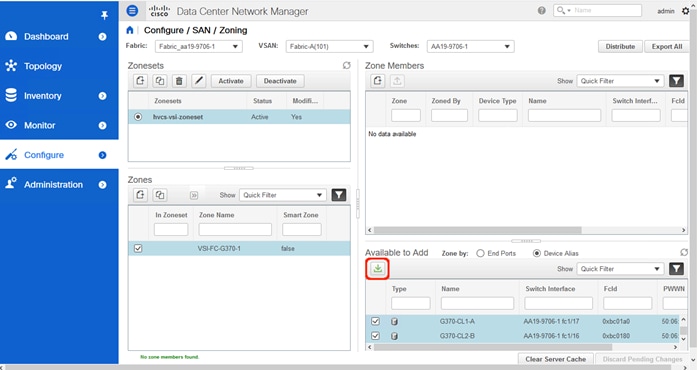Click the storage icon for G370-CL2-B
Image resolution: width=697 pixels, height=370 pixels.
pyautogui.click(x=394, y=336)
